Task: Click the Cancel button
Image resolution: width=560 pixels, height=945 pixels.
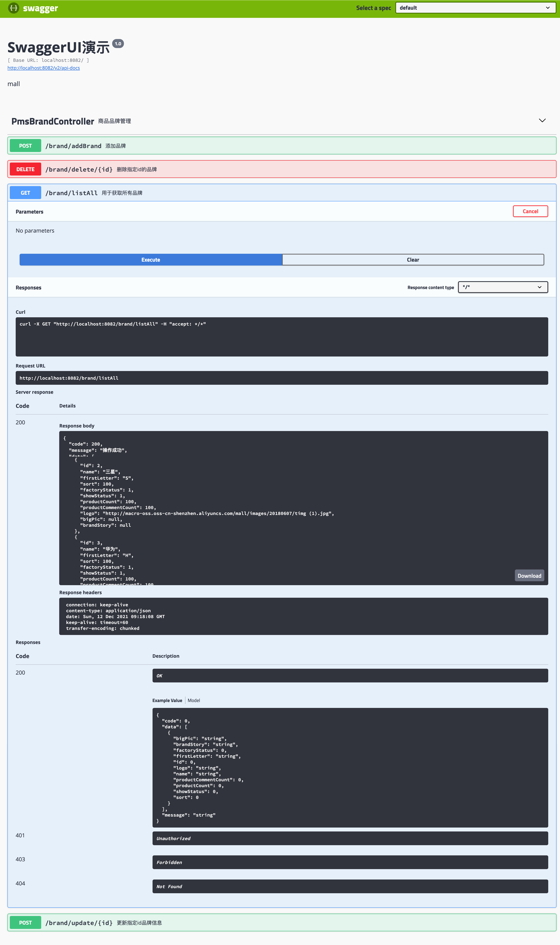Action: click(x=530, y=211)
